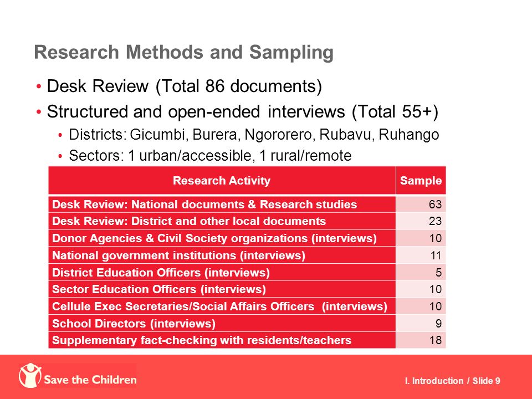
Task: Click the sample value 63
Action: pos(435,204)
